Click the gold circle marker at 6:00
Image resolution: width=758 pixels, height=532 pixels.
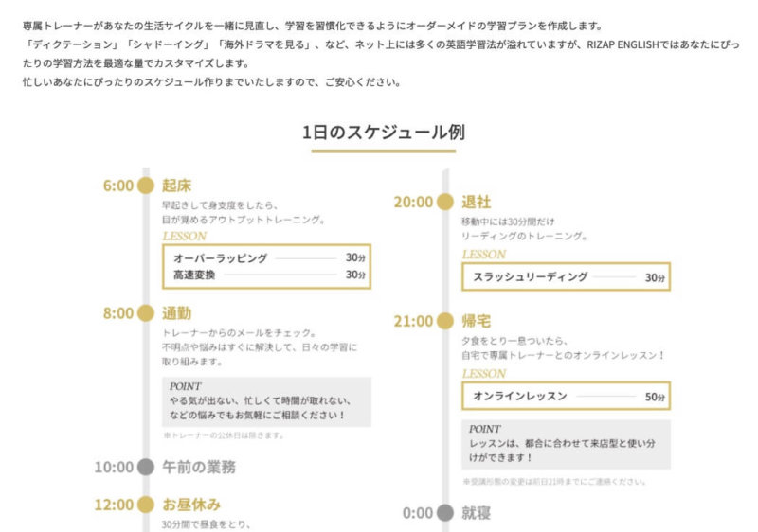click(145, 186)
